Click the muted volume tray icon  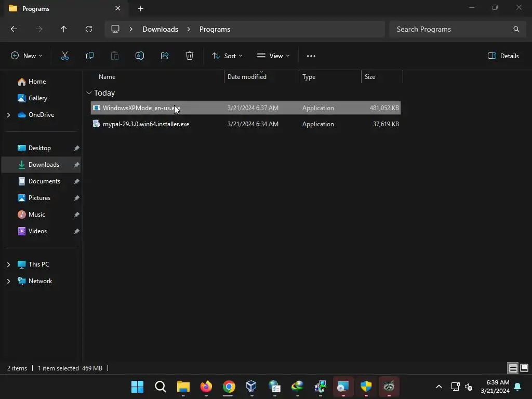pos(469,387)
